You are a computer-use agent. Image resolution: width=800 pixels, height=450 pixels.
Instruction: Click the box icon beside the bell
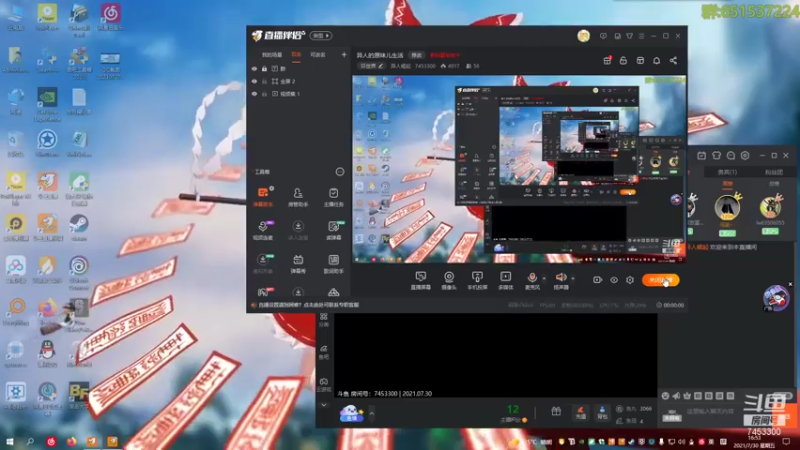(x=640, y=60)
